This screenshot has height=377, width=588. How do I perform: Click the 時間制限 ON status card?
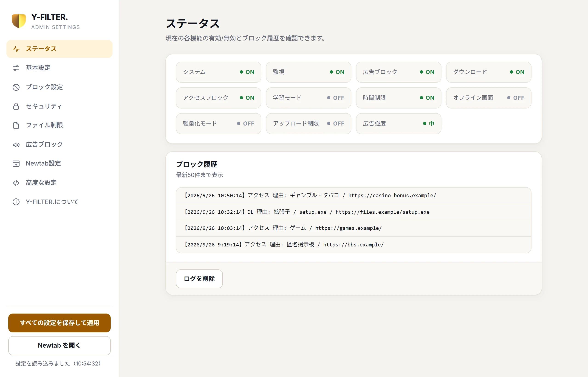[399, 98]
